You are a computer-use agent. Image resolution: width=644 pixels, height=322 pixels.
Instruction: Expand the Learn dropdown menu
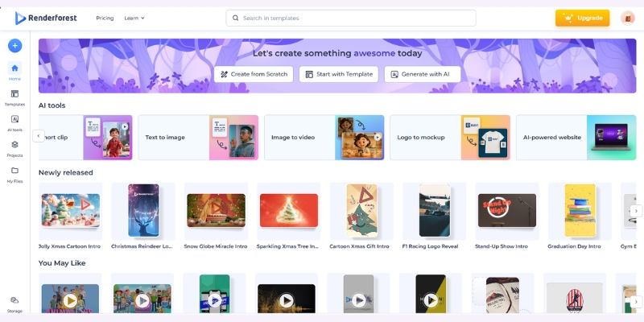coord(134,18)
